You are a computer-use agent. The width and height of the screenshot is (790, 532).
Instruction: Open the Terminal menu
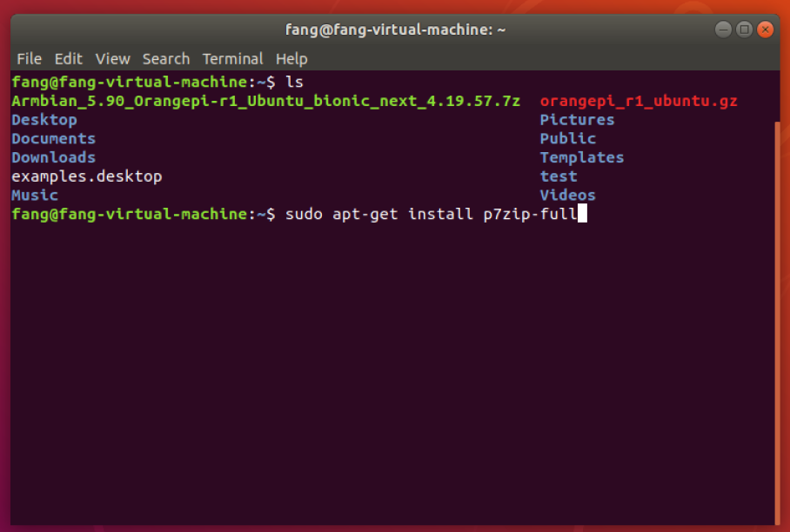(x=233, y=59)
